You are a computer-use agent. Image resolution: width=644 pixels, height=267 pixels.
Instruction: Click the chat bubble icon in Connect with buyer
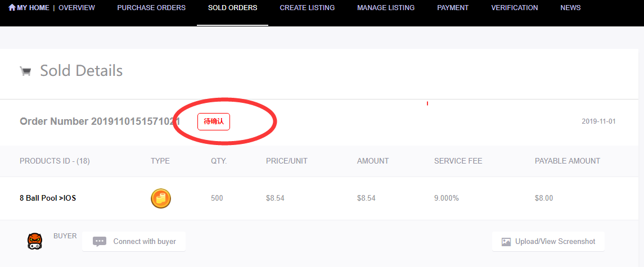pos(100,242)
